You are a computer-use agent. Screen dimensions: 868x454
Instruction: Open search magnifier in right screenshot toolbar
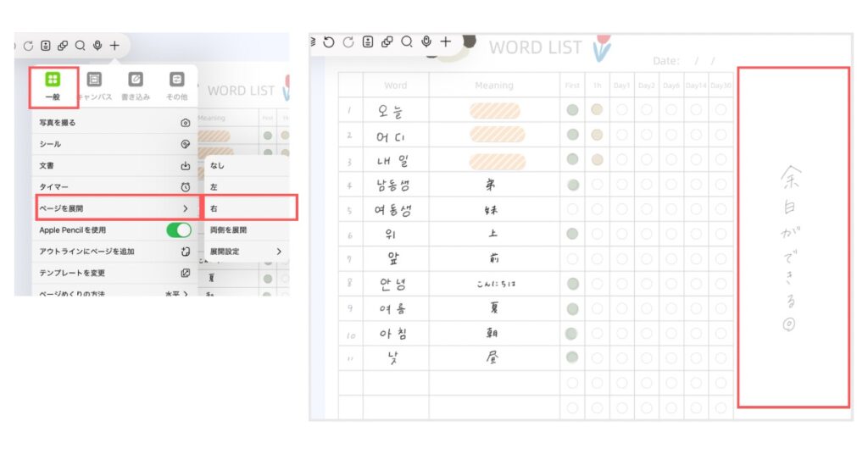click(407, 42)
